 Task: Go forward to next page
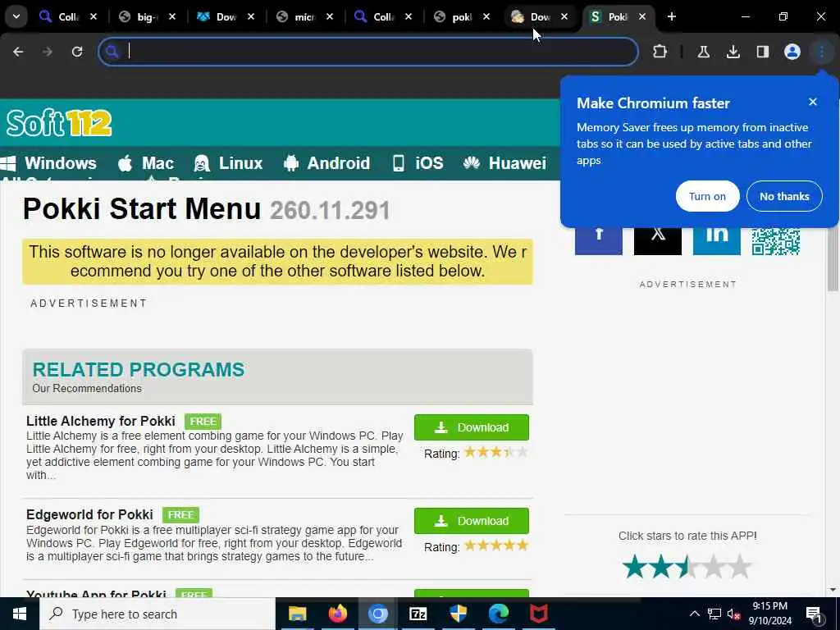(48, 52)
